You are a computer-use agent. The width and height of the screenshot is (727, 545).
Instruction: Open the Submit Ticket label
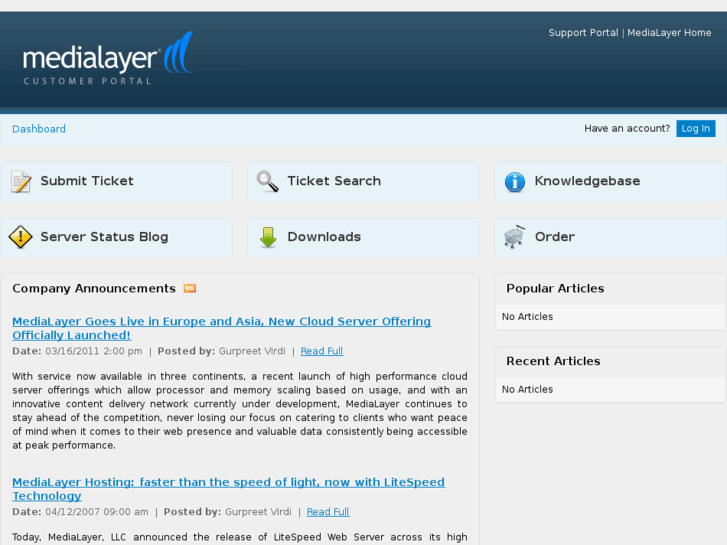click(x=87, y=181)
